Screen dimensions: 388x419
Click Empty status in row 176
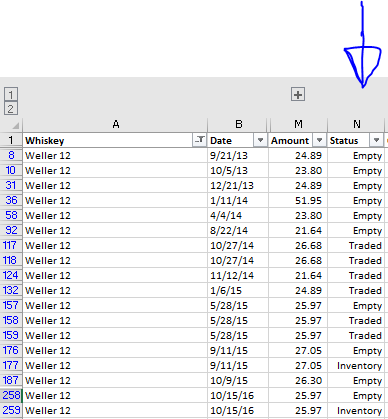(x=356, y=350)
